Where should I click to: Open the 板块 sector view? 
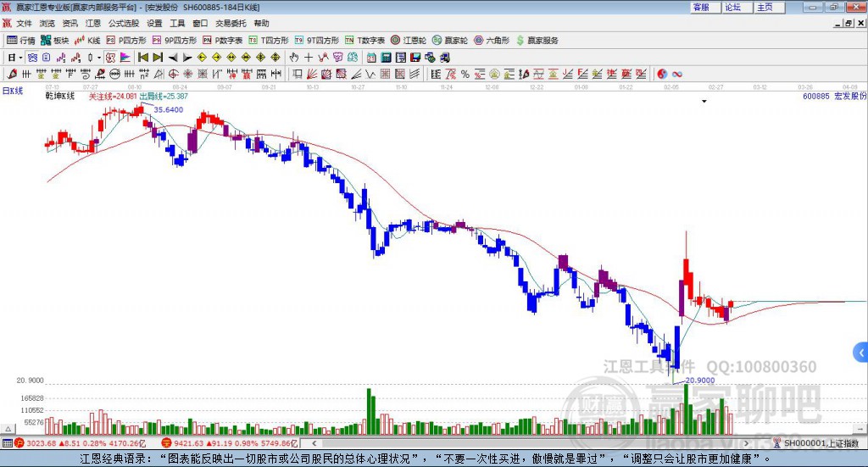[x=55, y=41]
